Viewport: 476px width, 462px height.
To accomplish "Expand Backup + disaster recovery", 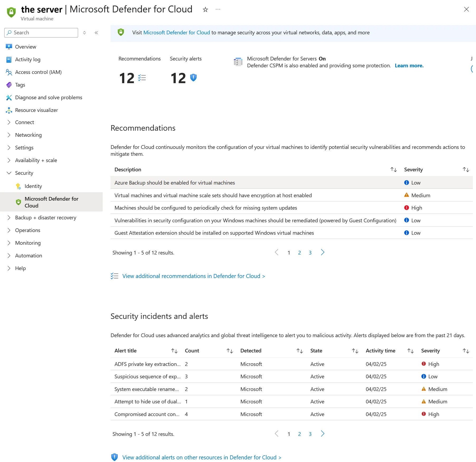I will tap(9, 218).
